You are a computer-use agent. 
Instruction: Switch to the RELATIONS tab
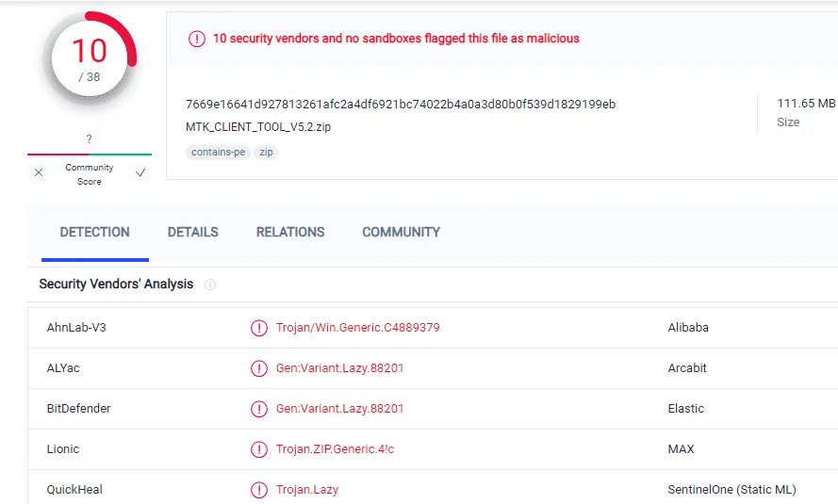point(290,233)
